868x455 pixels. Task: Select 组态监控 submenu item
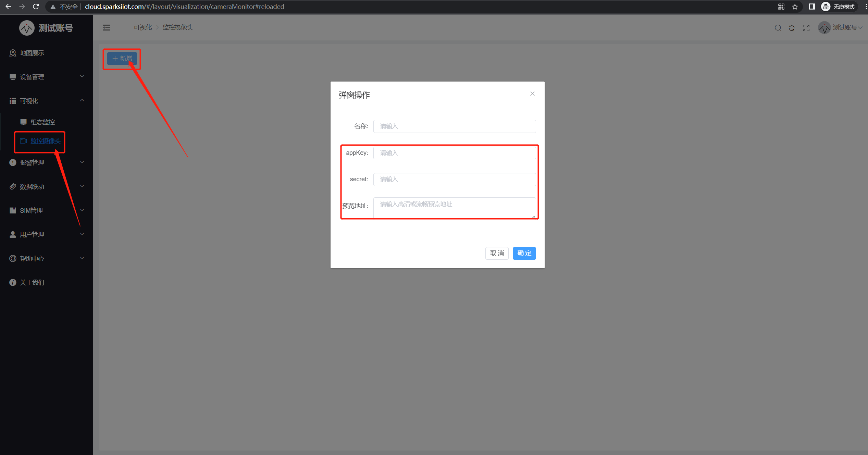click(x=42, y=122)
